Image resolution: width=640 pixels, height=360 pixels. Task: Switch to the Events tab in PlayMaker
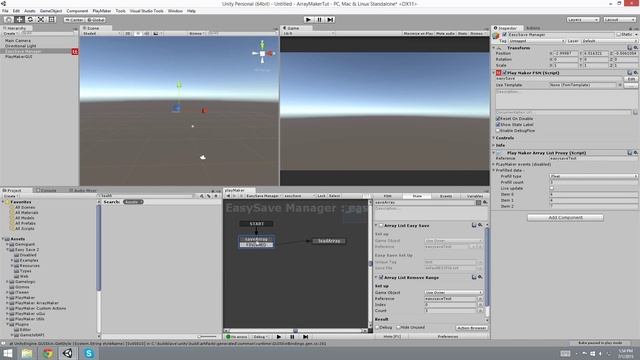click(x=446, y=196)
